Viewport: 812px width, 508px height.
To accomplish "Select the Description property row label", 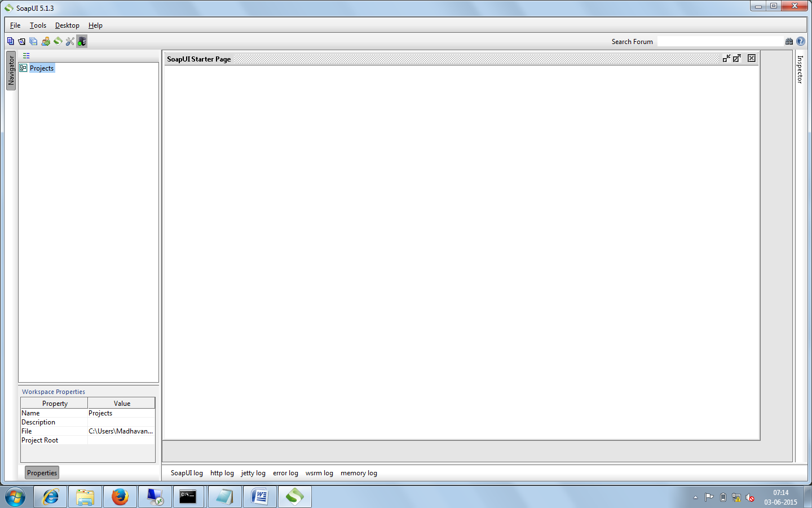I will coord(38,422).
